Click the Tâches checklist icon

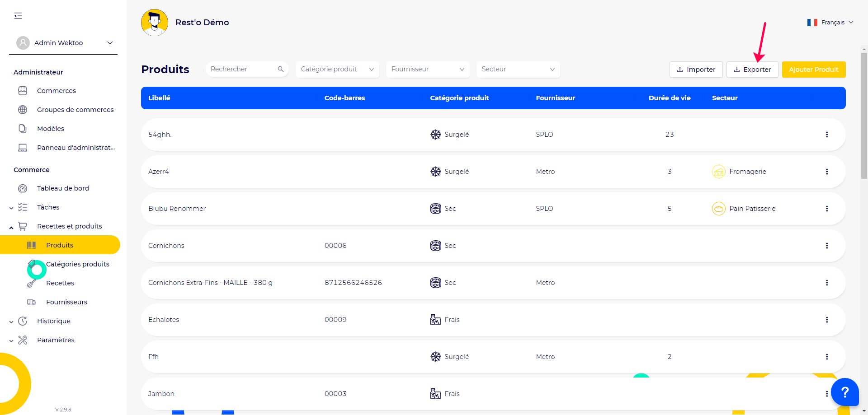tap(23, 207)
